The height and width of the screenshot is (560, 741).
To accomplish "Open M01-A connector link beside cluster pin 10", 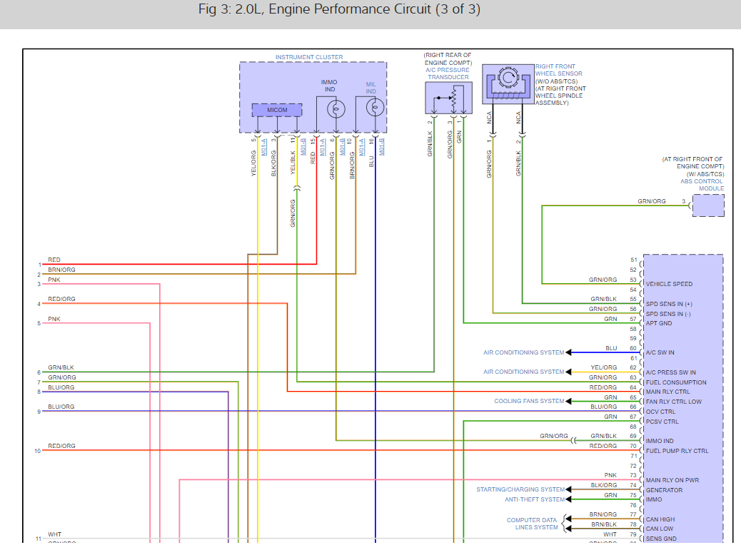I will click(x=362, y=147).
